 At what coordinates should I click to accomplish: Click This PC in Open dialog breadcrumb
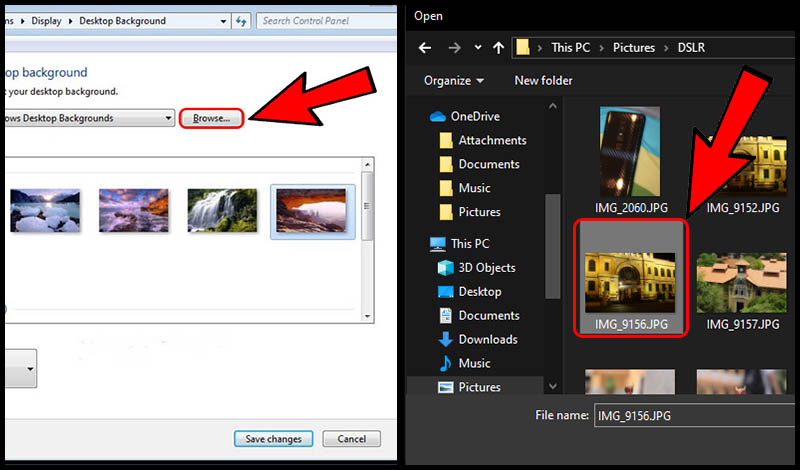tap(570, 47)
